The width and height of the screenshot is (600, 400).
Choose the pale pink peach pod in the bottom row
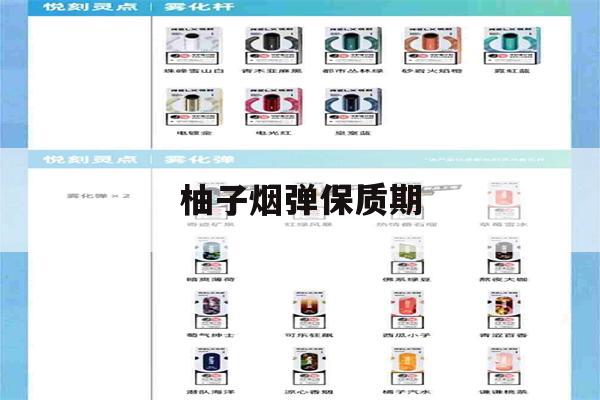tap(504, 367)
